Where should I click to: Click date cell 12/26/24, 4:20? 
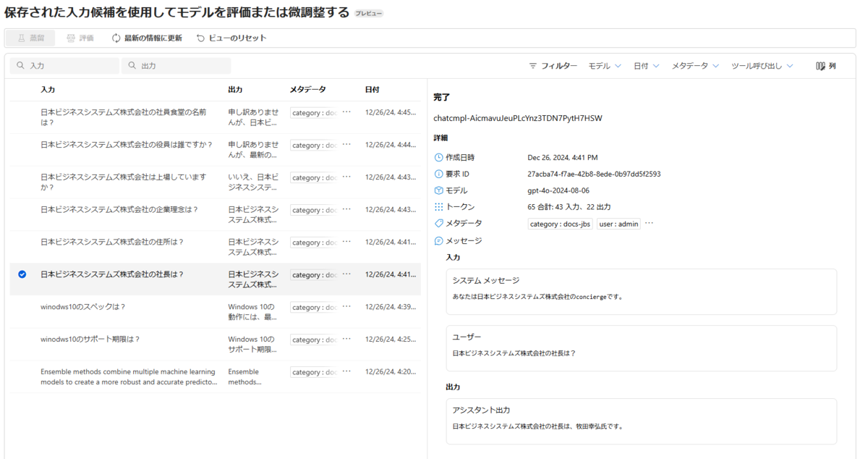click(391, 372)
